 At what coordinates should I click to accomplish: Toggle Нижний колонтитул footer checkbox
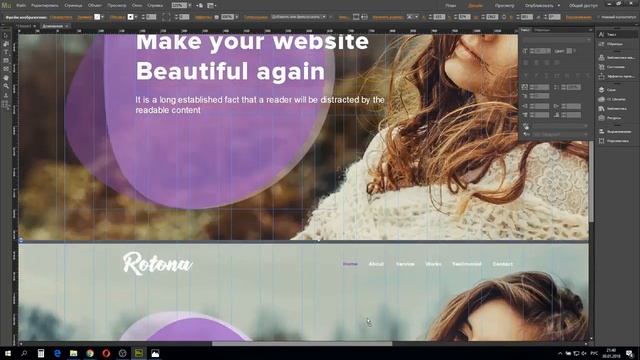point(598,17)
